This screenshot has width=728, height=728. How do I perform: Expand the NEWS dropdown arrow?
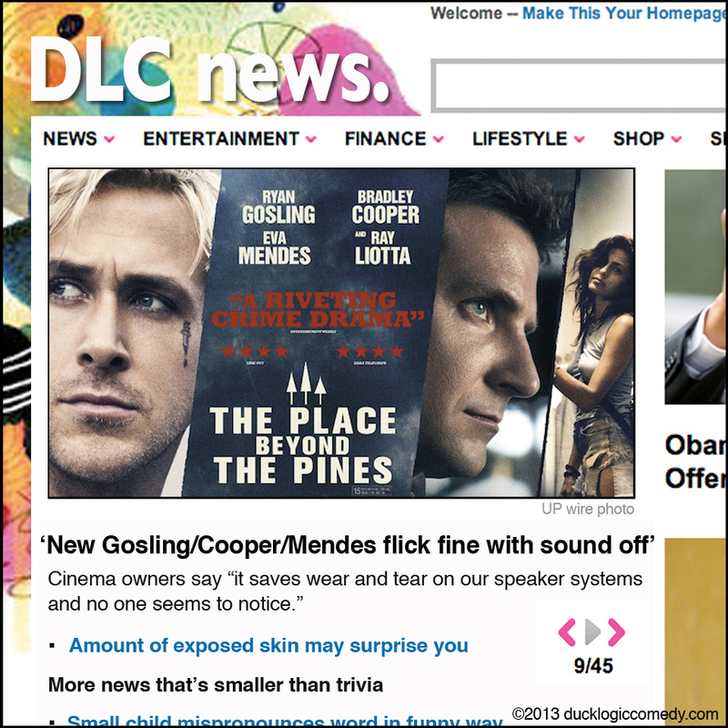[x=109, y=139]
